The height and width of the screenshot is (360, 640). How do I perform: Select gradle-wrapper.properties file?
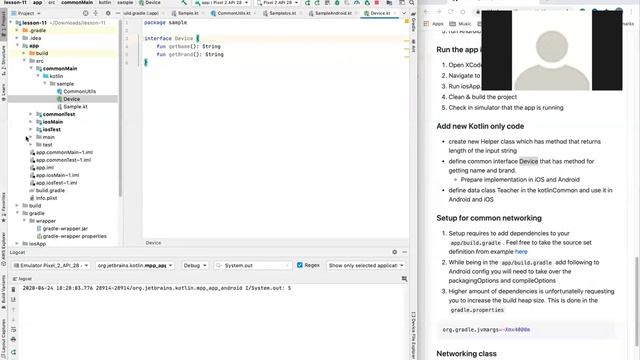point(71,236)
